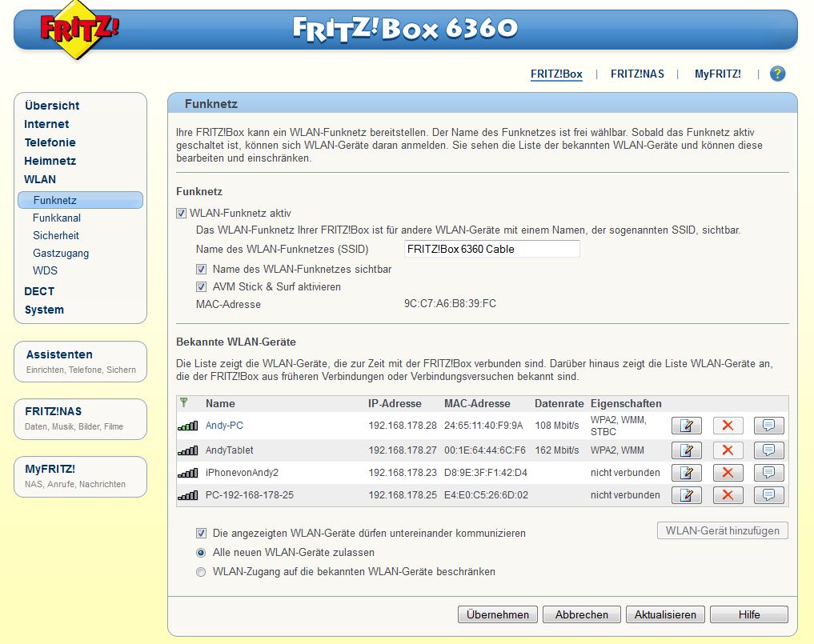
Task: Sort table by IP-Adresse column header
Action: (x=395, y=404)
